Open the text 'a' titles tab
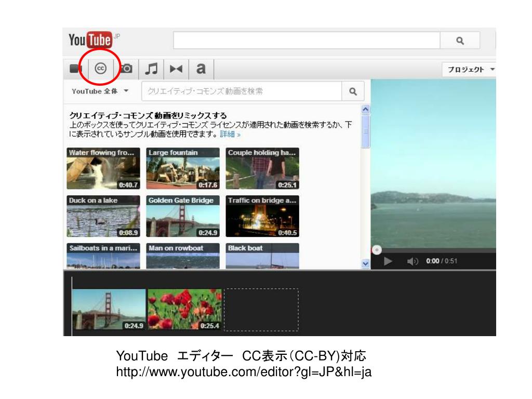Viewport: 532px width, 399px height. tap(201, 69)
